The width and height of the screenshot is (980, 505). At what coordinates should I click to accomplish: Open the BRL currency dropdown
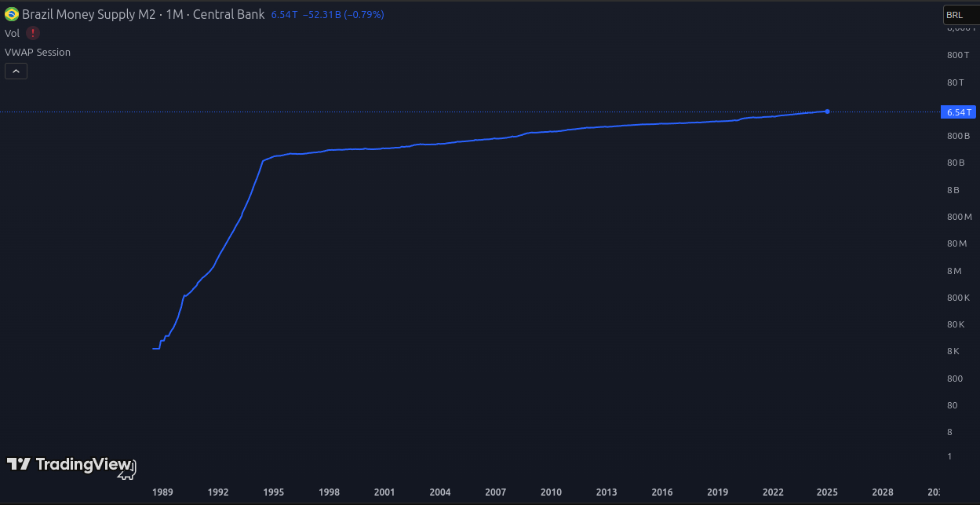click(x=960, y=15)
